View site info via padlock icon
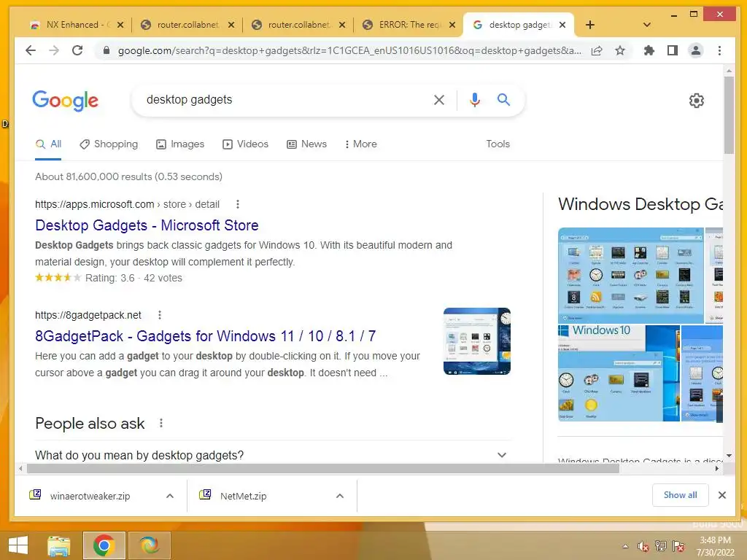Viewport: 747px width, 560px height. coord(107,50)
